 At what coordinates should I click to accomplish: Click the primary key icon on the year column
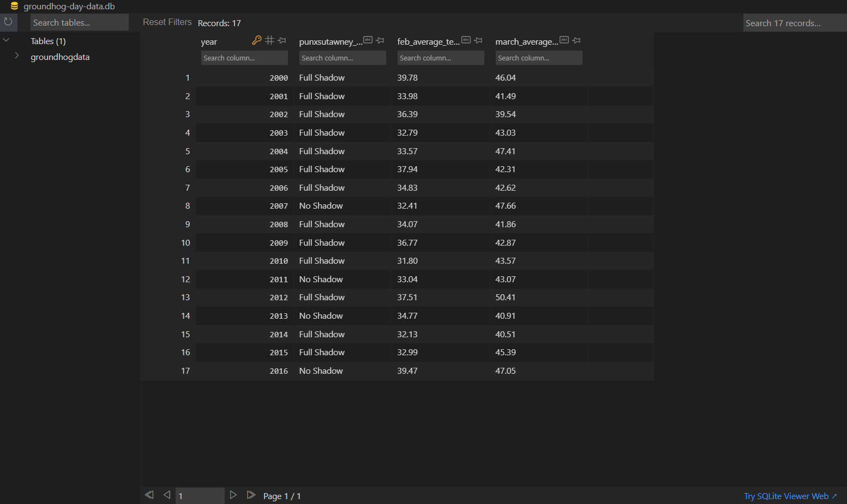[256, 40]
